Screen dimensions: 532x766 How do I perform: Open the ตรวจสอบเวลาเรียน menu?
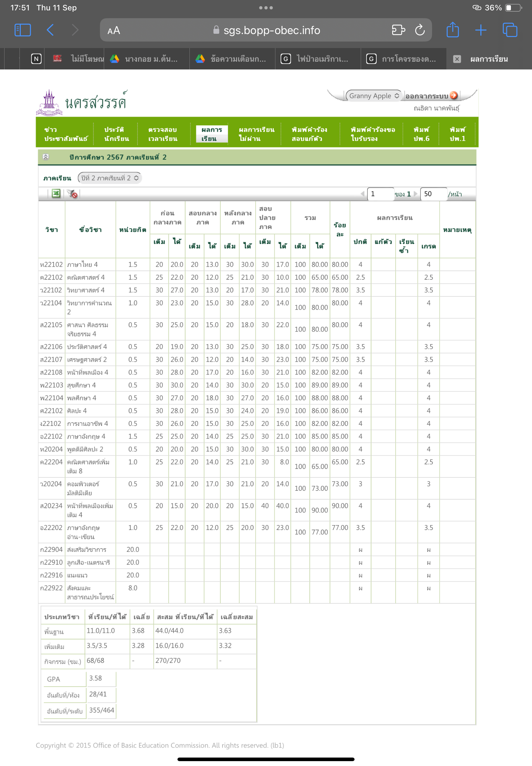163,134
